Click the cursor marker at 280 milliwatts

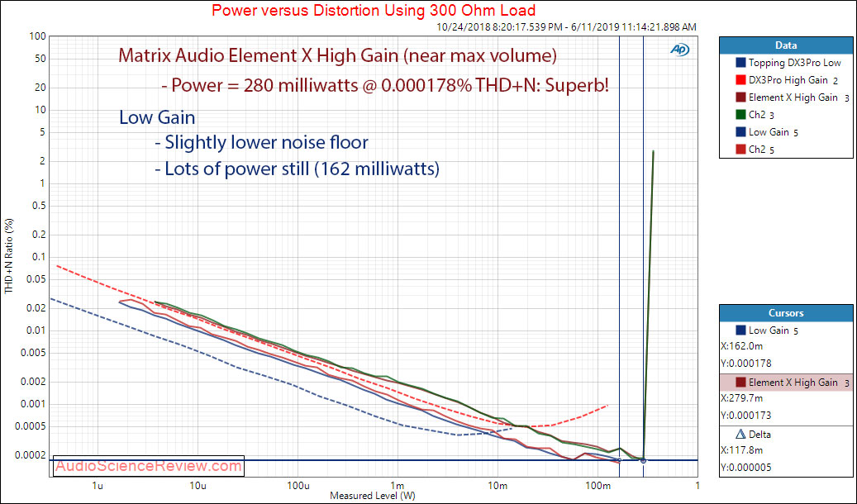click(643, 461)
